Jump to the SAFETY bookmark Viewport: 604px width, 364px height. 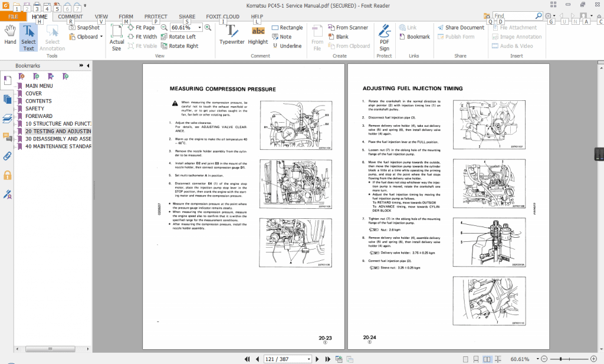point(35,109)
